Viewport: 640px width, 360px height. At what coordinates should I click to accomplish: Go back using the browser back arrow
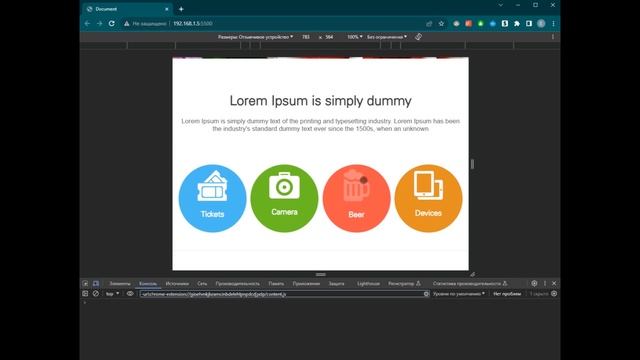[87, 24]
